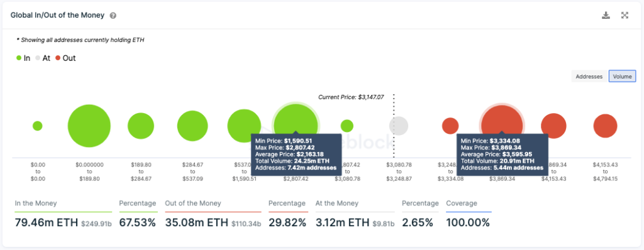This screenshot has width=644, height=250.
Task: Click the In the Money heading
Action: [x=36, y=203]
